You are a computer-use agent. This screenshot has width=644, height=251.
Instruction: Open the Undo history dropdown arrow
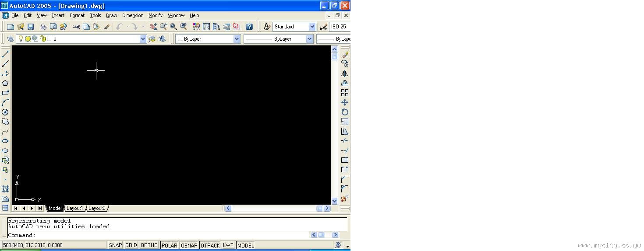point(127,27)
